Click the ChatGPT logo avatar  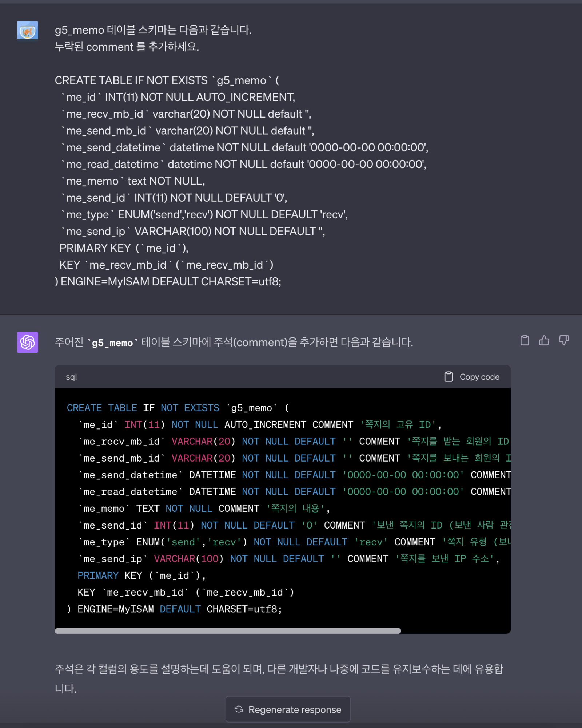[x=27, y=342]
